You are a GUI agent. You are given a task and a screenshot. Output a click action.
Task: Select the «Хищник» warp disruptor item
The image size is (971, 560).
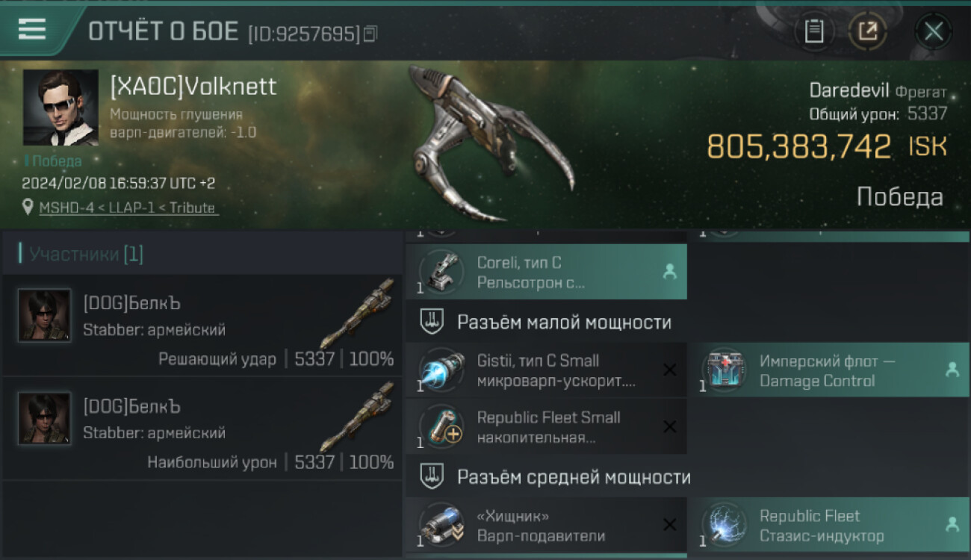(546, 526)
